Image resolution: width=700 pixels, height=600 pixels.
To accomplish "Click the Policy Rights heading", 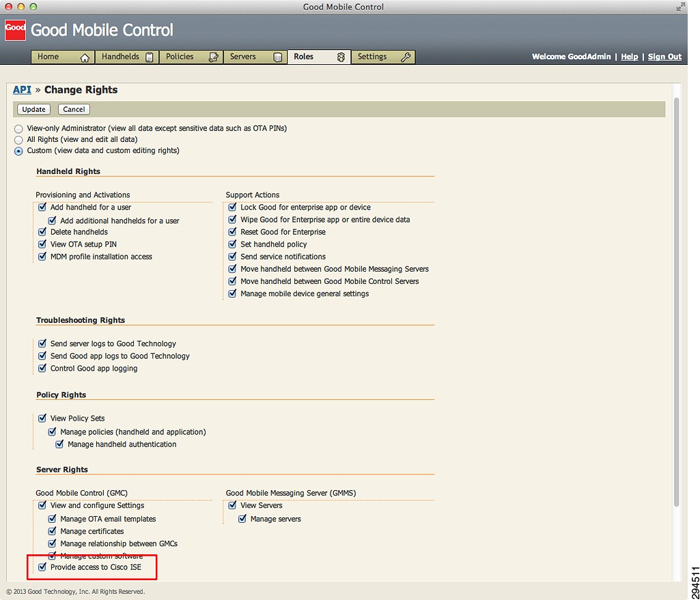I will [x=61, y=395].
